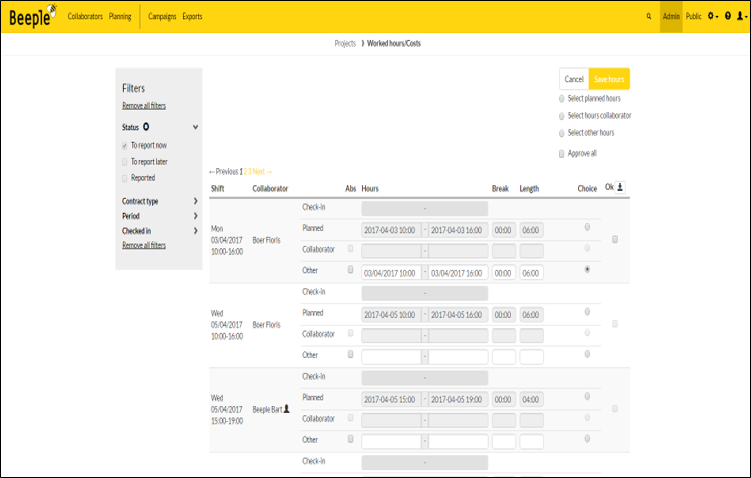Select other hours radio option

point(561,134)
